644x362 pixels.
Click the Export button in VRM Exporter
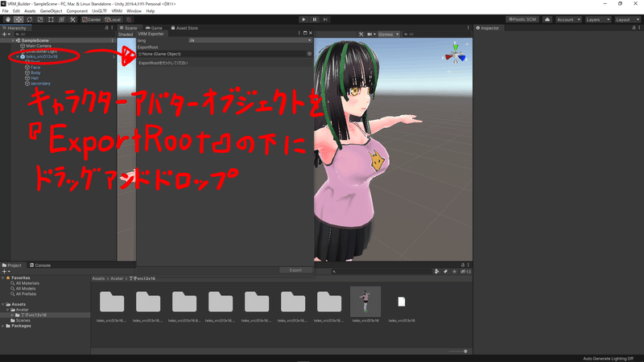click(295, 270)
